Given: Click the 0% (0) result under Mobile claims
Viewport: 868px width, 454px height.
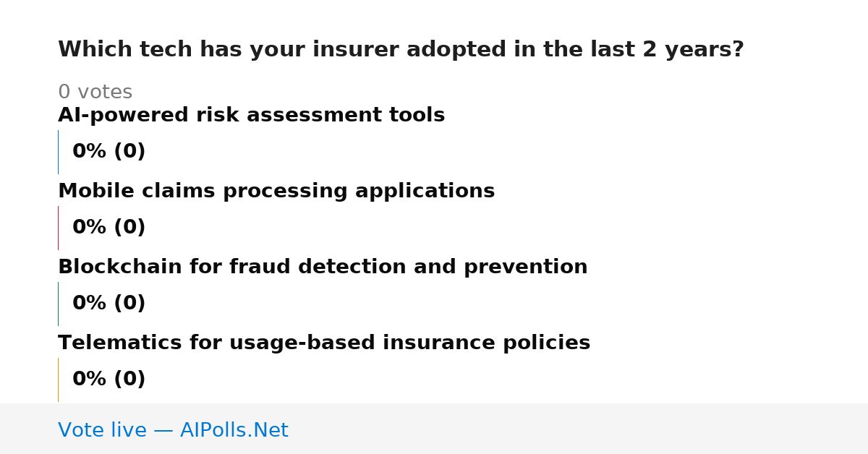Looking at the screenshot, I should [109, 228].
